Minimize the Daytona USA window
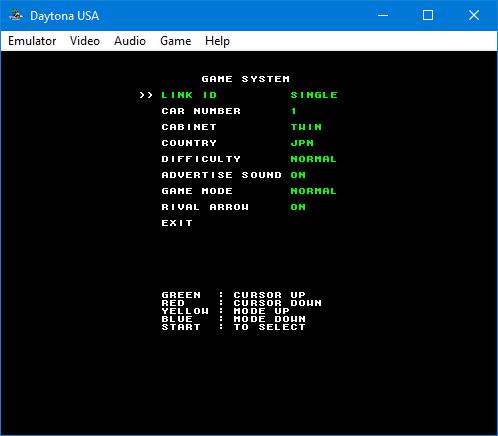The width and height of the screenshot is (498, 436). click(383, 15)
